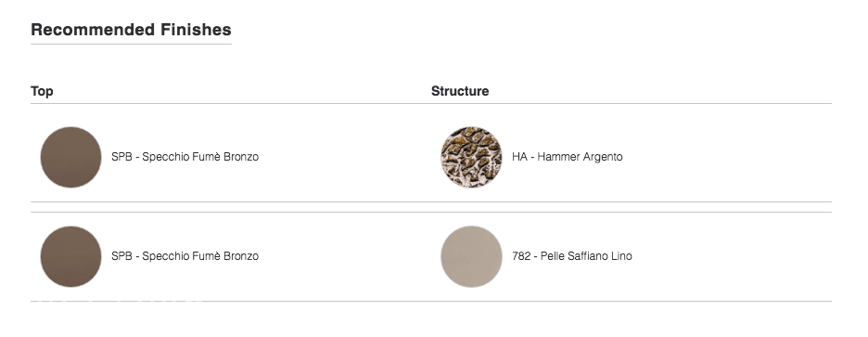Choose the Pelle Saffiano Lino beige swatch
The height and width of the screenshot is (337, 868).
coord(472,256)
